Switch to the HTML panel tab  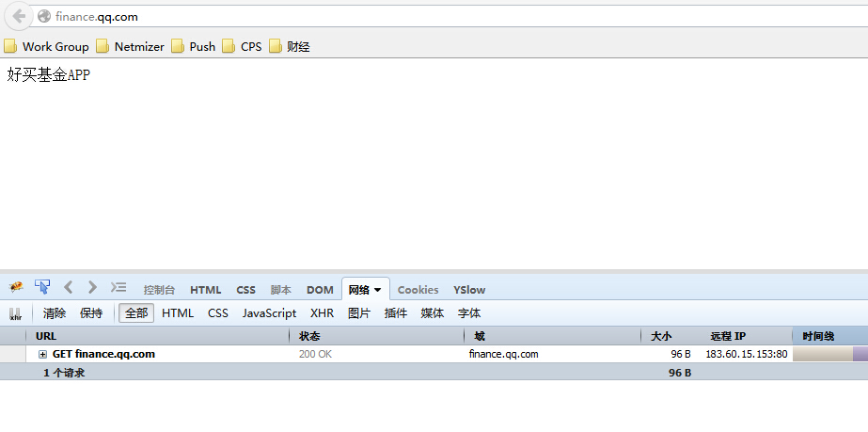[x=206, y=290]
